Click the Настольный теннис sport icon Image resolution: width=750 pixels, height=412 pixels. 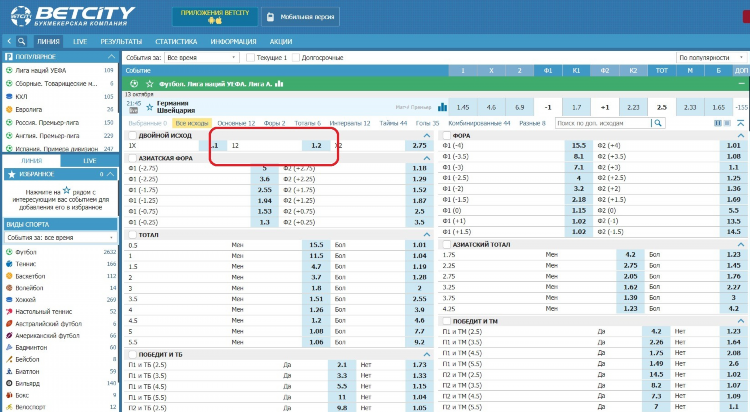[x=9, y=312]
